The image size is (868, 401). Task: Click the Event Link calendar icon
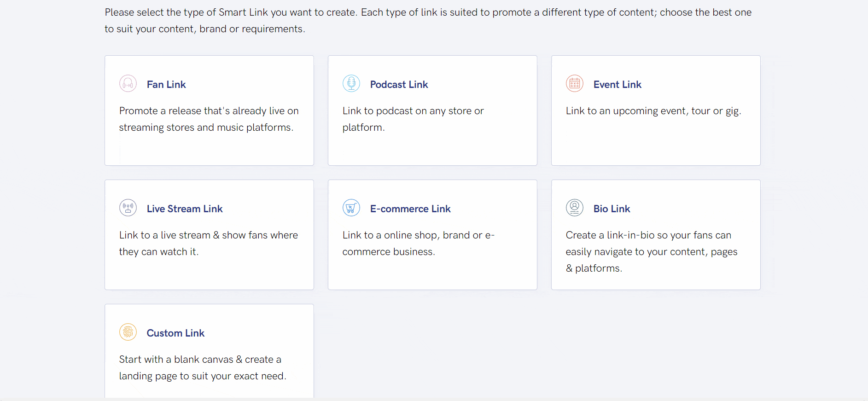[x=575, y=83]
